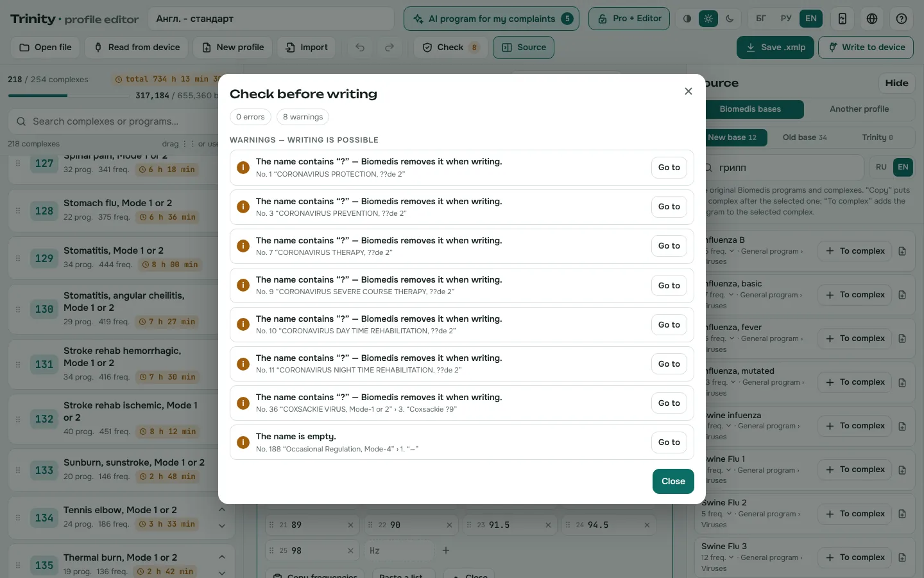Select the dark theme moon icon
924x578 pixels.
pyautogui.click(x=730, y=19)
